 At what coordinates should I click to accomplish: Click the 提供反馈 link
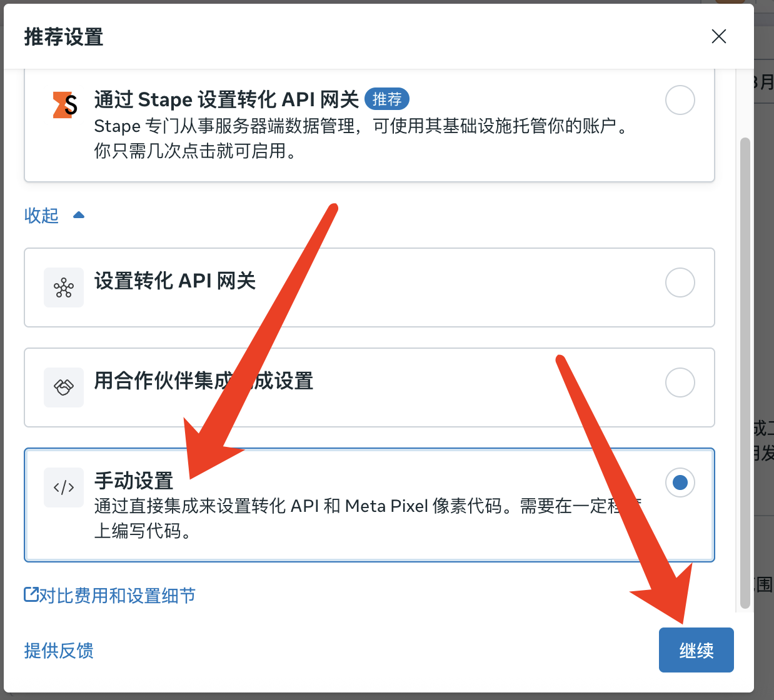tap(59, 651)
